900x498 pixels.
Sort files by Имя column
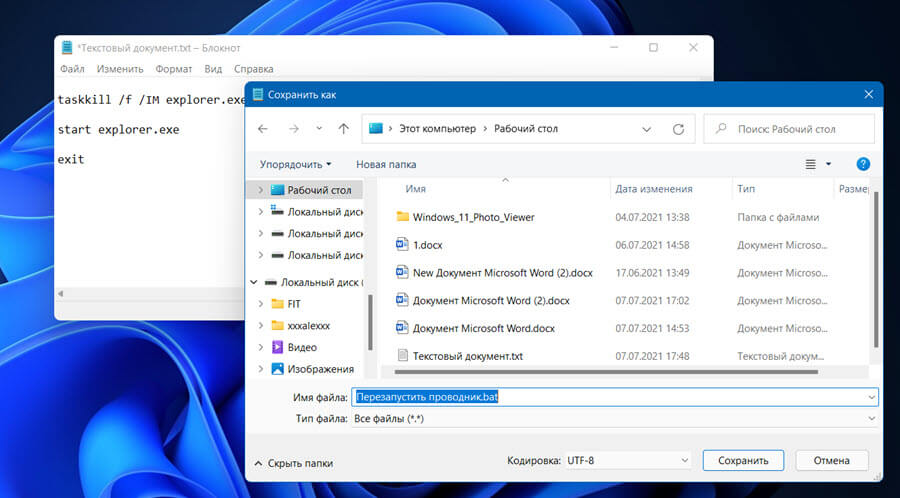click(416, 189)
